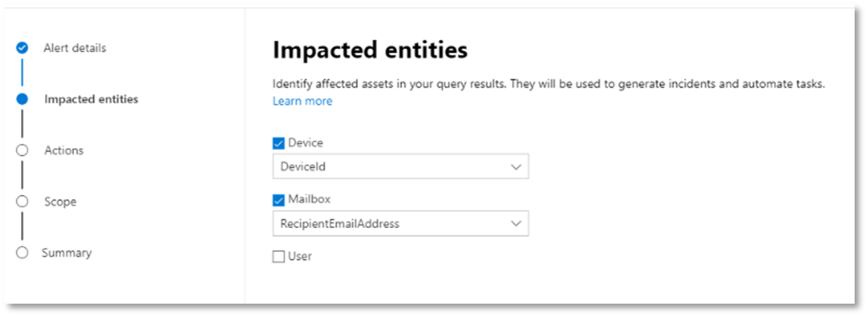
Task: Click the Device checkbox label text
Action: point(305,142)
